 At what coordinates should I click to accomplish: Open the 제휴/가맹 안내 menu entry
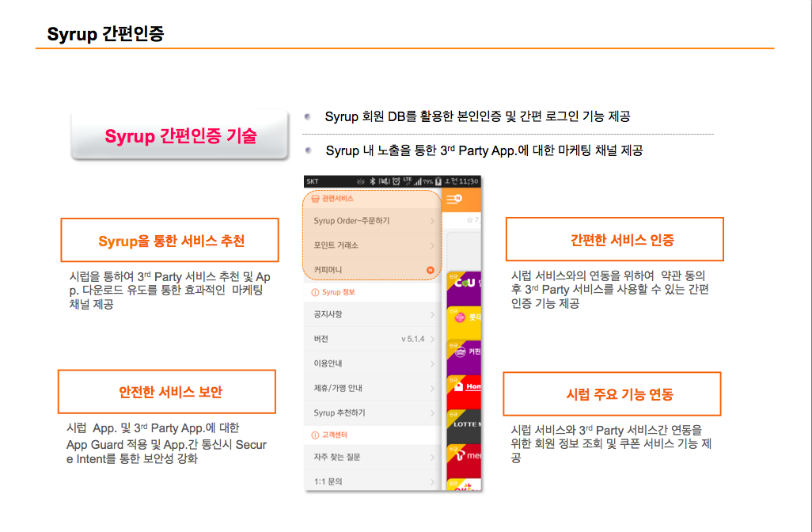point(372,389)
